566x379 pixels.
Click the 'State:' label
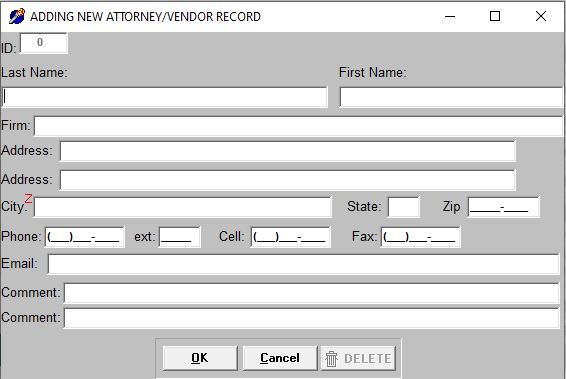[x=364, y=206]
